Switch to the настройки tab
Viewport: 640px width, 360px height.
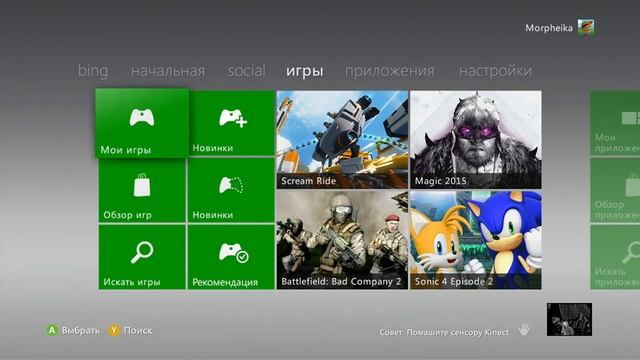pos(496,71)
